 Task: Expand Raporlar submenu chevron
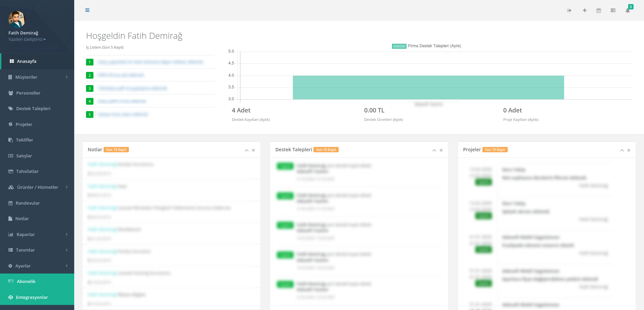tap(67, 234)
